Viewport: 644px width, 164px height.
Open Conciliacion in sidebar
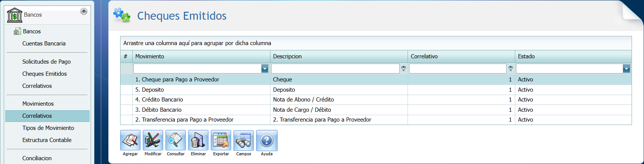click(37, 158)
